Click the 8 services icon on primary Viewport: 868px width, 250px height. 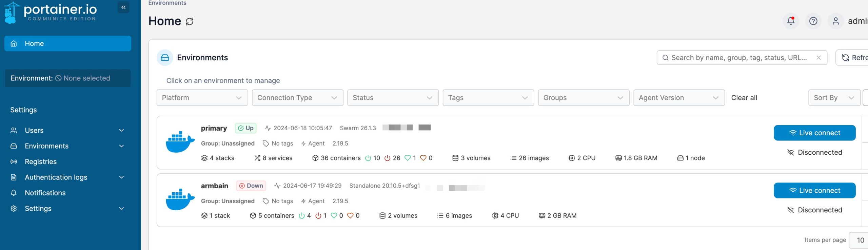point(257,158)
